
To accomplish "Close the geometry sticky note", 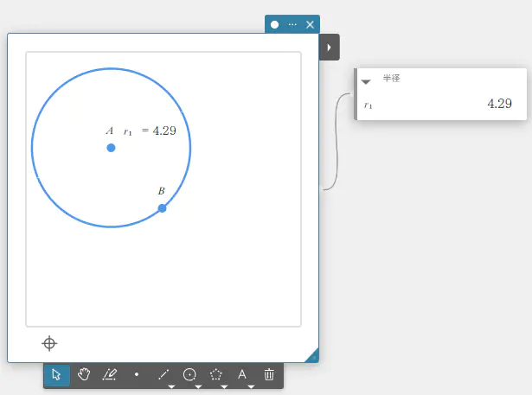I will [x=311, y=24].
